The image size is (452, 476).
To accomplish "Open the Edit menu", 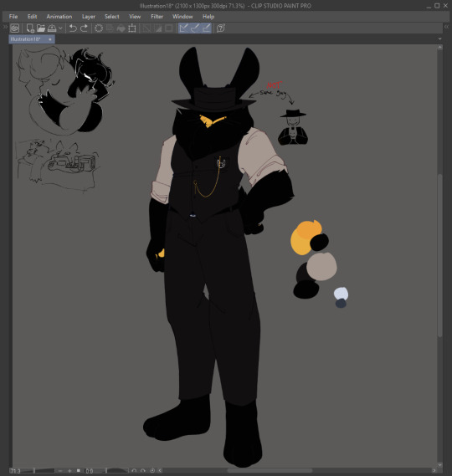I will [32, 17].
